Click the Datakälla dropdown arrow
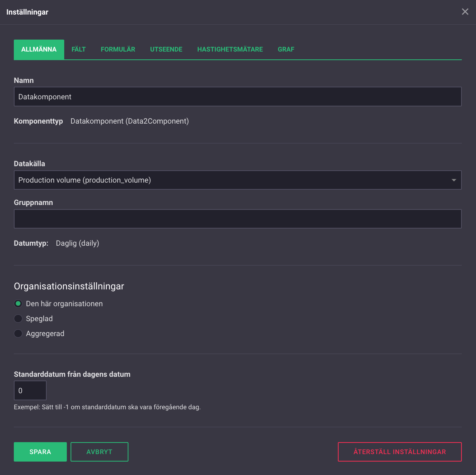 coord(454,180)
